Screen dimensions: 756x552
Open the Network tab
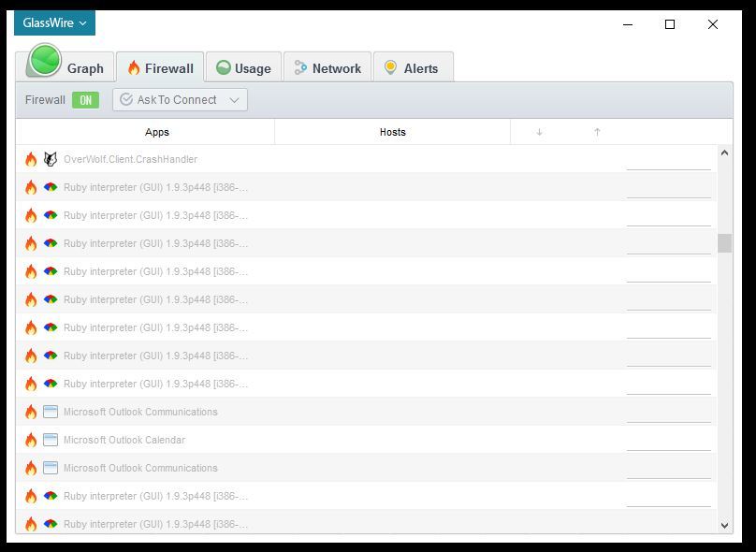click(x=327, y=68)
